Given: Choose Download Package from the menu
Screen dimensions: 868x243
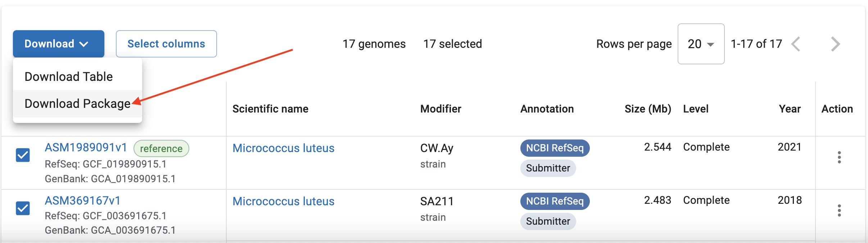Looking at the screenshot, I should tap(77, 104).
